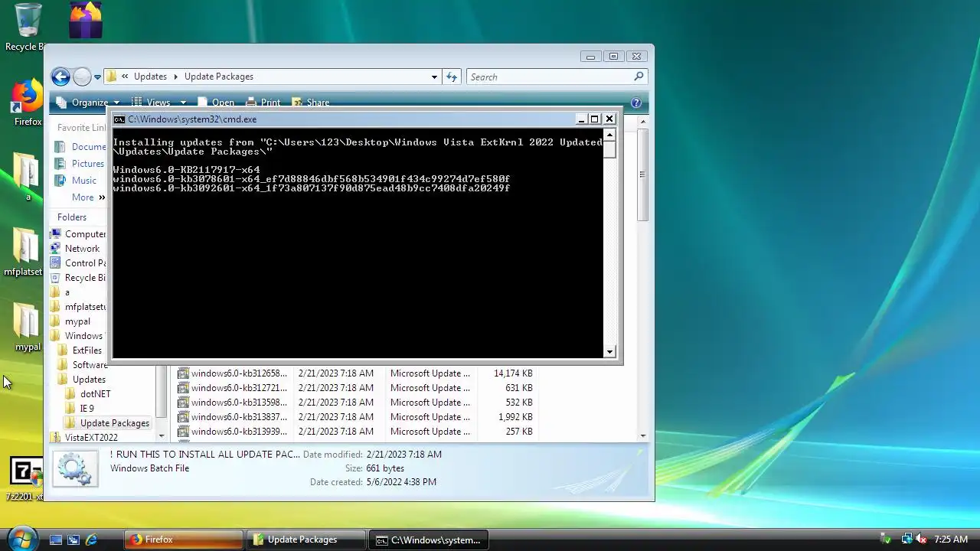
Task: Select IE 9 folder in the Folders tree
Action: 80,409
